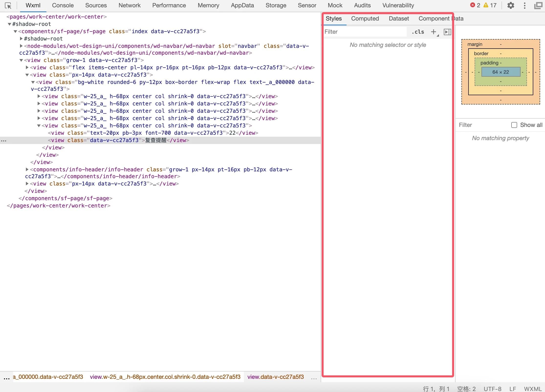Open the Audits tab
The height and width of the screenshot is (392, 545).
pyautogui.click(x=362, y=5)
